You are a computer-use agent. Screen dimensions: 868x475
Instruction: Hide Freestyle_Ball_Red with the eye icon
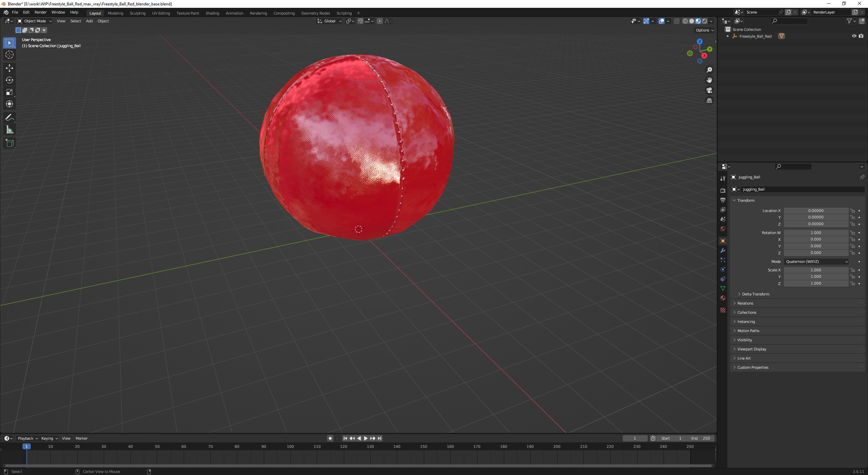click(x=854, y=36)
